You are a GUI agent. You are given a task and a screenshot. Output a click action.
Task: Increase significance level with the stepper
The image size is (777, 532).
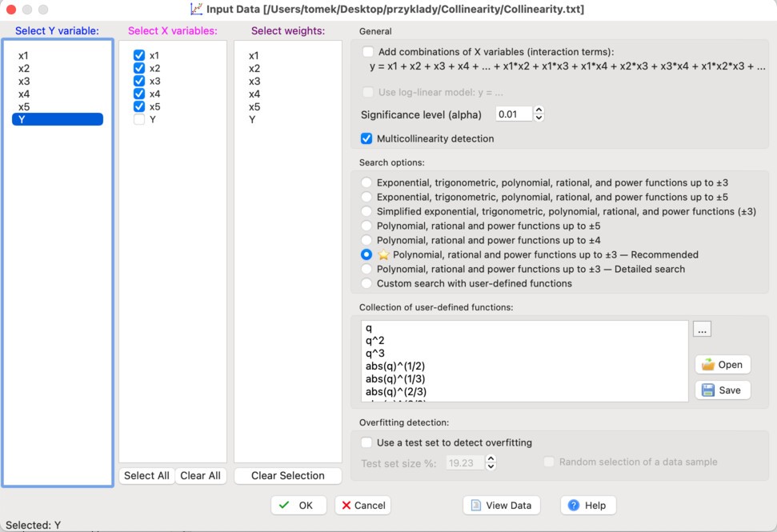(539, 110)
